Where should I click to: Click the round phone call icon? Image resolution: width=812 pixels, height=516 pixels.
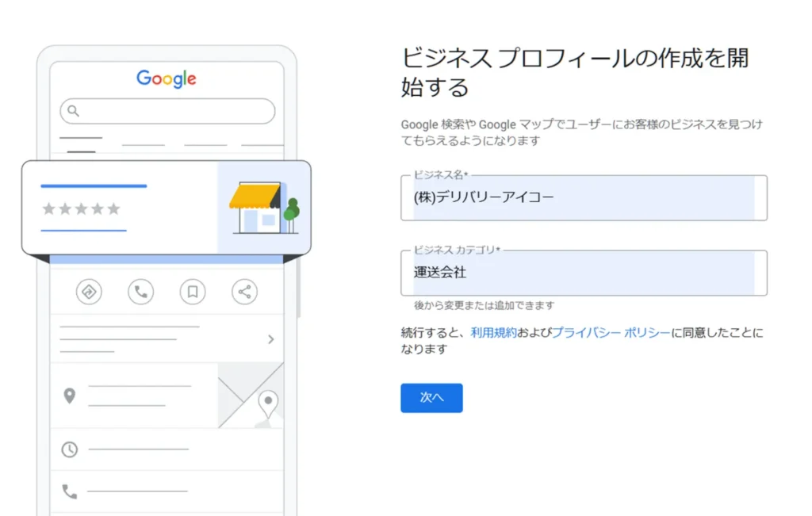point(140,292)
